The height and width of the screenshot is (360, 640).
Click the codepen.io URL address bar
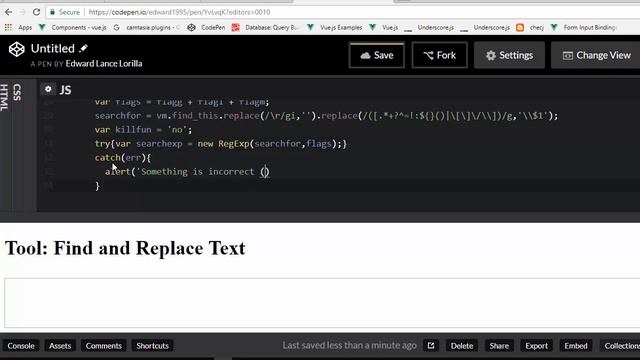(179, 12)
